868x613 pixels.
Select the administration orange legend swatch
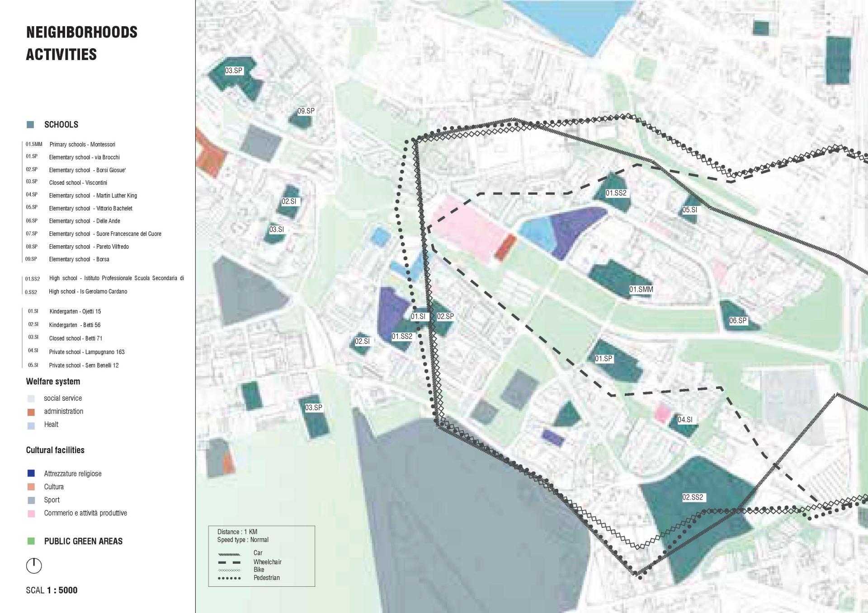(31, 412)
